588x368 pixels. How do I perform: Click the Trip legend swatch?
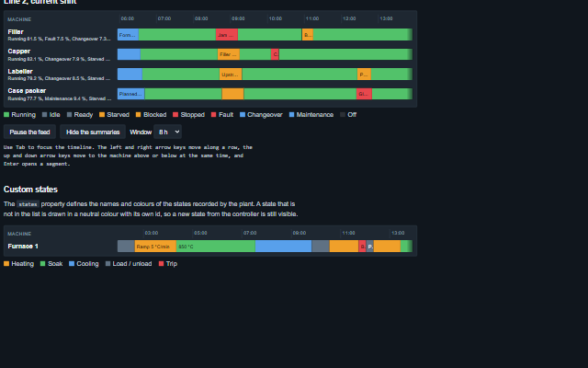tap(162, 264)
